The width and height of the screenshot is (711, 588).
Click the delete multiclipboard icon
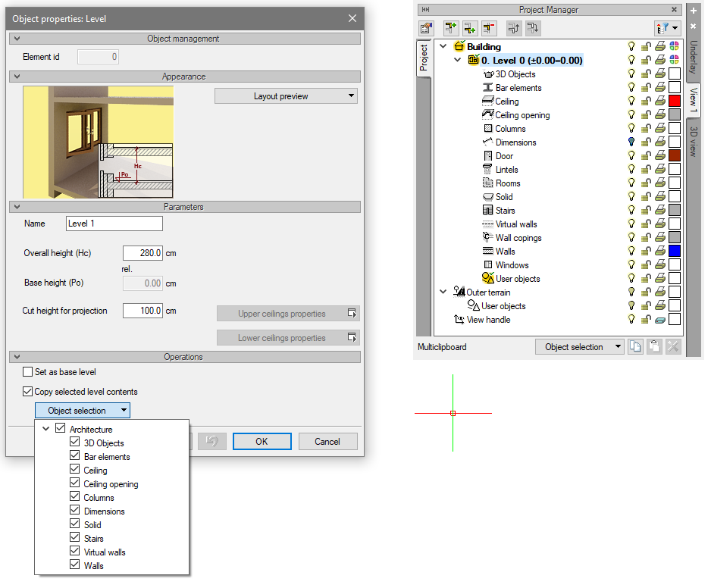coord(673,347)
